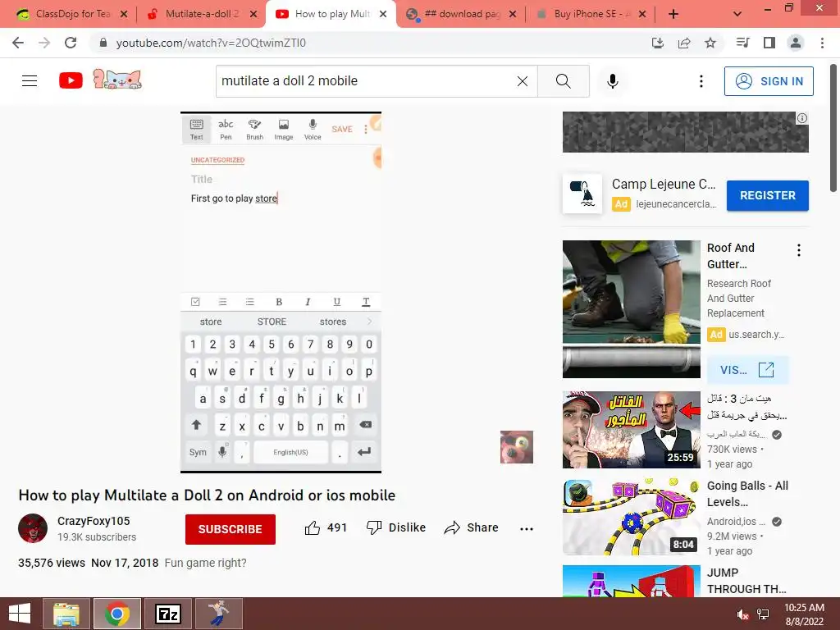Like the video with 491 likes
840x630 pixels.
click(x=326, y=527)
